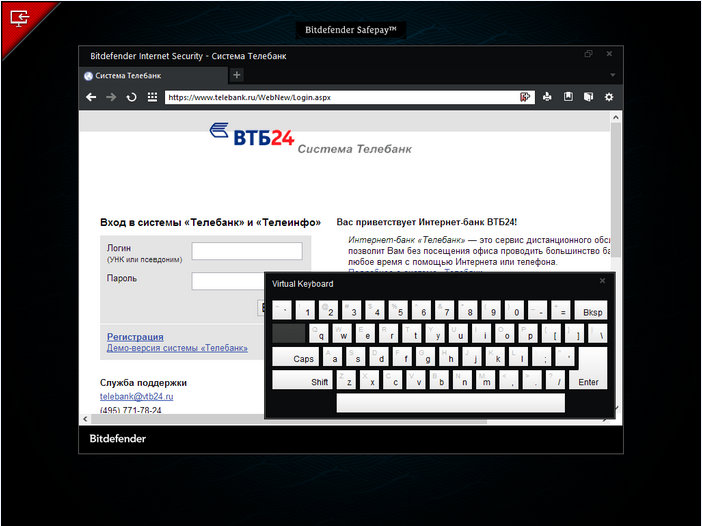
Task: Click the comma key on virtual keyboard
Action: (509, 381)
